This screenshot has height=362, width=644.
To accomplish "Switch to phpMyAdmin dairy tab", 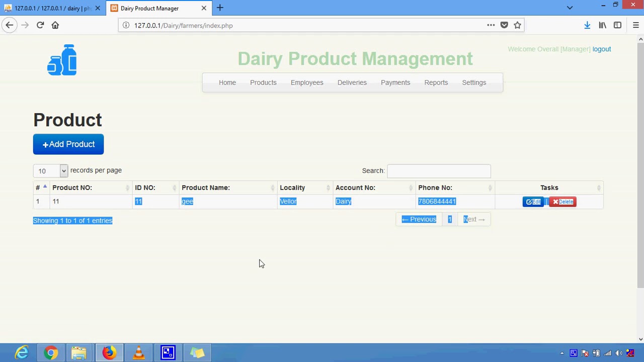I will click(x=53, y=8).
